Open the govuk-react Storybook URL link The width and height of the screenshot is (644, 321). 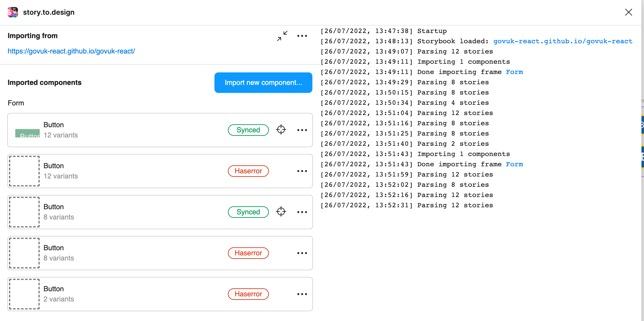[71, 51]
